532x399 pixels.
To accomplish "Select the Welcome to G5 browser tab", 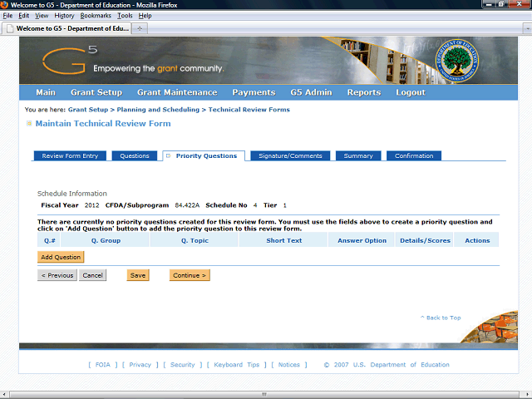I will point(66,28).
